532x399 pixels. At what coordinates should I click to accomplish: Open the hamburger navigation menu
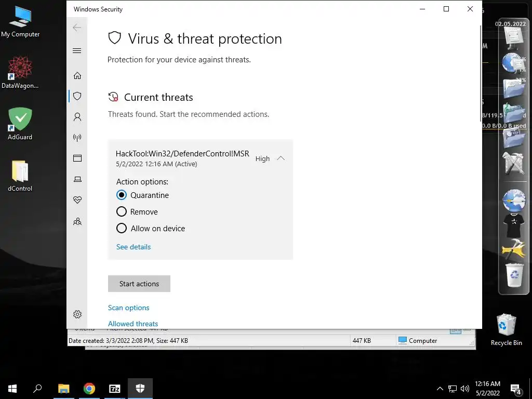[77, 50]
